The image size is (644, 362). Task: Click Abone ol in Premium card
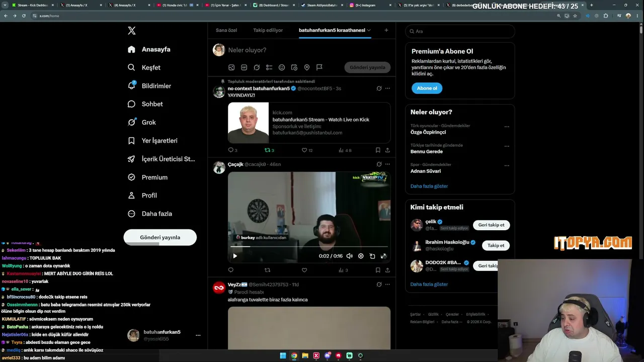pyautogui.click(x=427, y=88)
